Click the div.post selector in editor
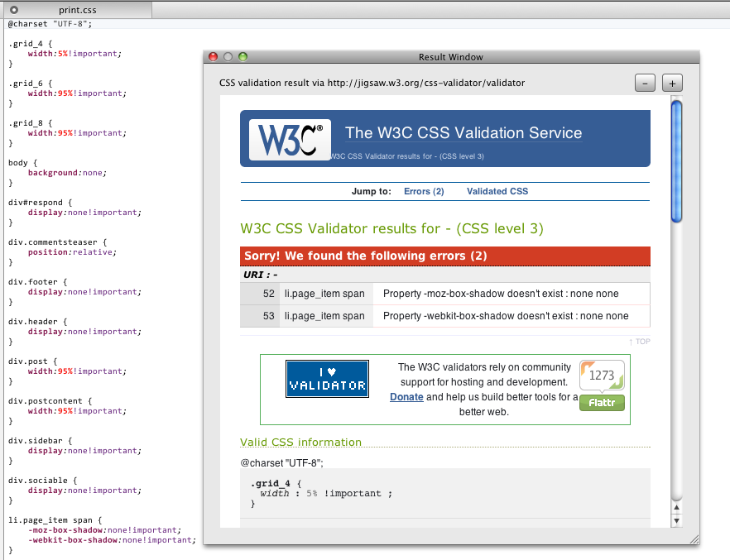Screen dimensions: 730x560 coord(32,361)
